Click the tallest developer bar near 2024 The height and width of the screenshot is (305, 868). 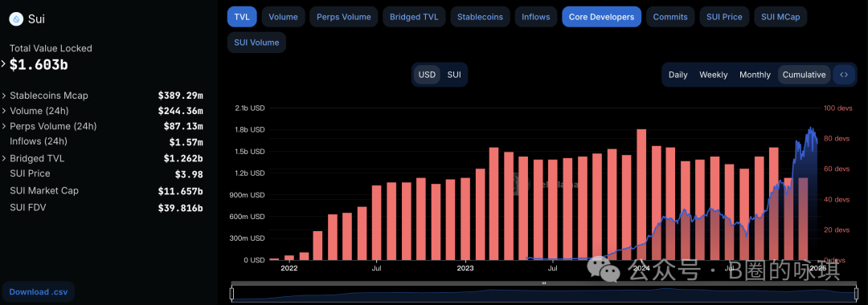641,194
